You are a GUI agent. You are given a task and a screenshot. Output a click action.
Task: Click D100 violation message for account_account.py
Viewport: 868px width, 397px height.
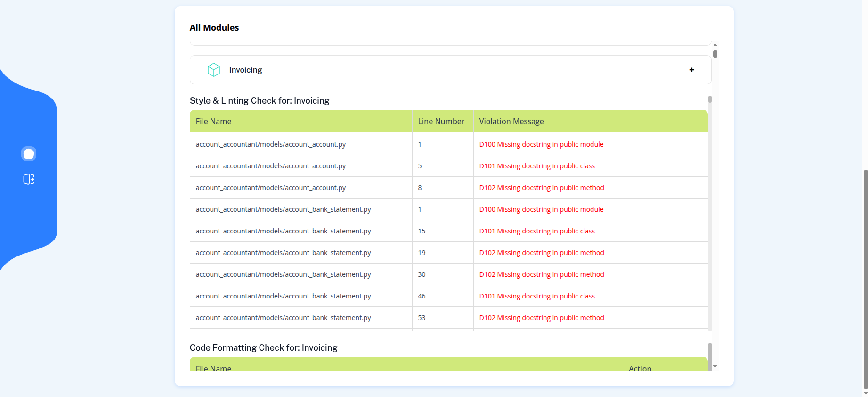pyautogui.click(x=541, y=144)
